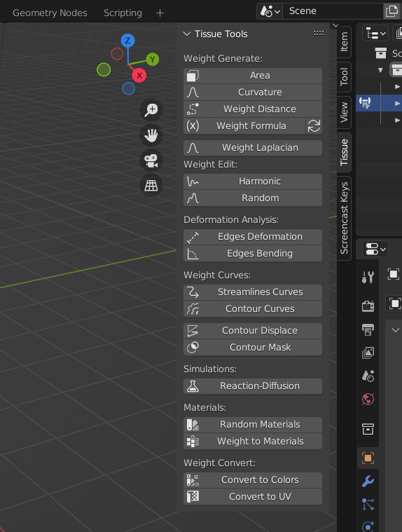Apply Contour Mask
402x532 pixels.
point(253,348)
